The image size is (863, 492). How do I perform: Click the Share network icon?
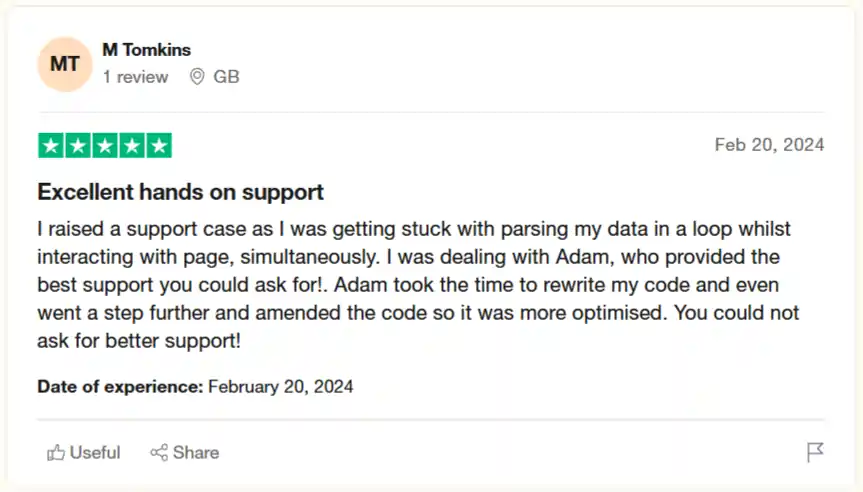[x=159, y=453]
